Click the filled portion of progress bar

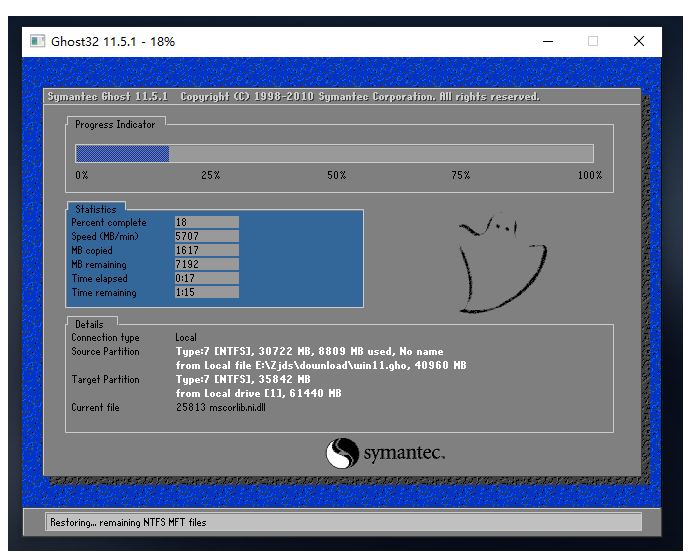point(122,153)
